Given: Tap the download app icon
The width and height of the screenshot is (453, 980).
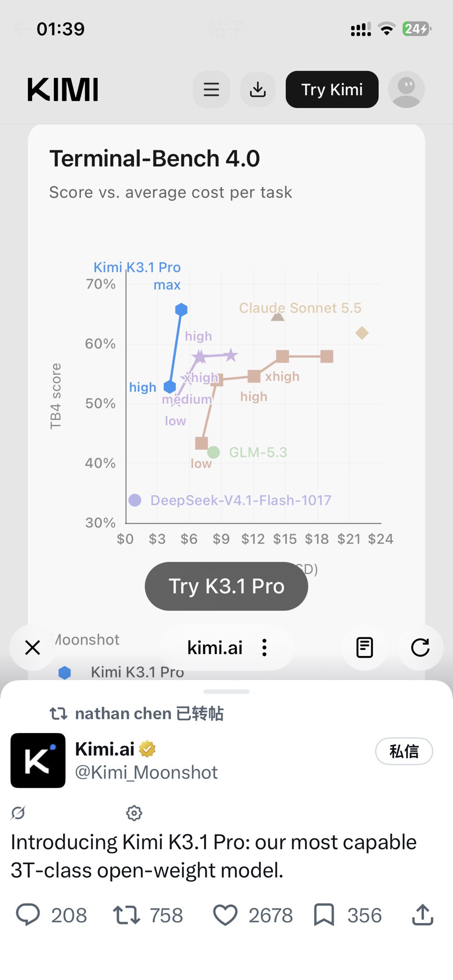Looking at the screenshot, I should [258, 89].
